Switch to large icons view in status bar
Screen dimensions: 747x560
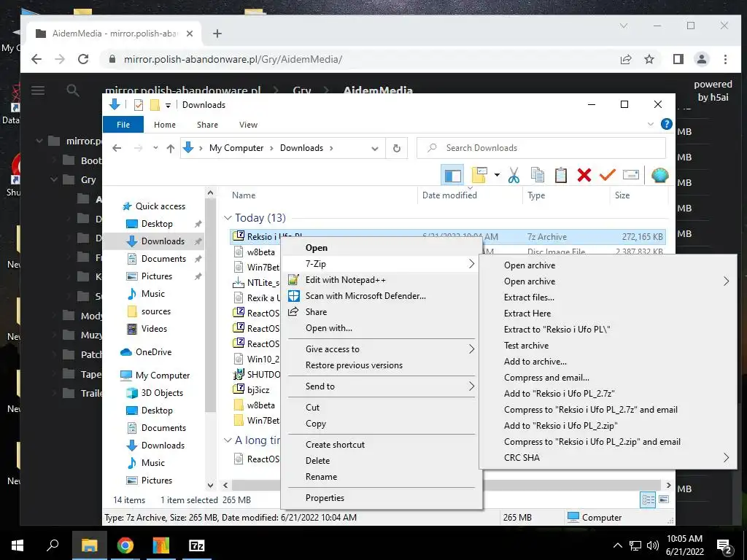coord(664,500)
